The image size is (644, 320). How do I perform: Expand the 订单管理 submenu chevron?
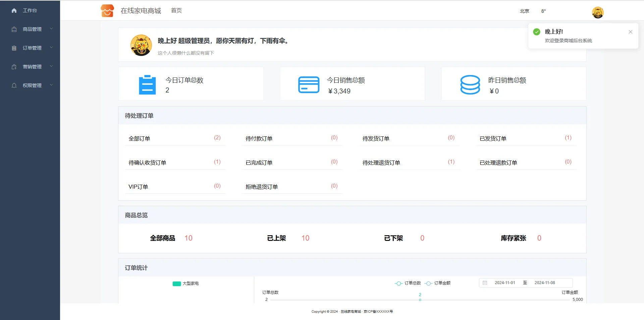point(51,48)
